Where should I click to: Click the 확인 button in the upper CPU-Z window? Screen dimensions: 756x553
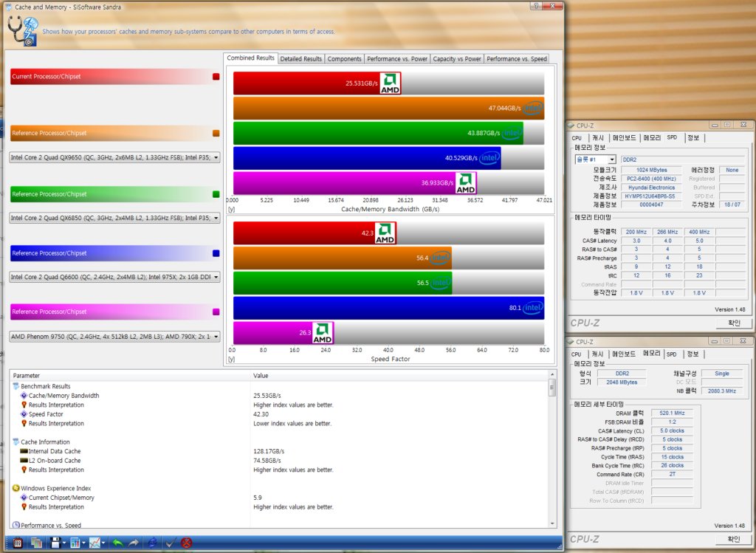tap(734, 323)
